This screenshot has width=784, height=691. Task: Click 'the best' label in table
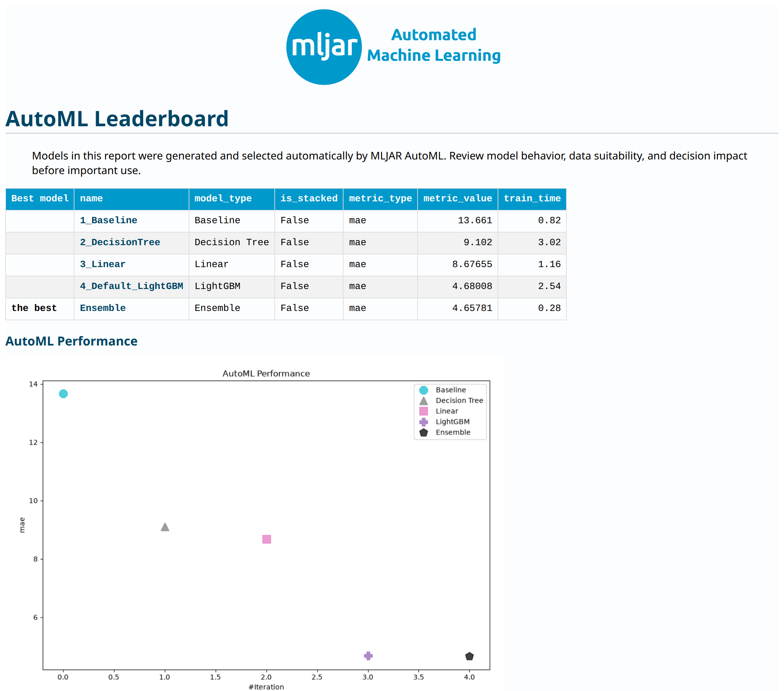click(34, 308)
